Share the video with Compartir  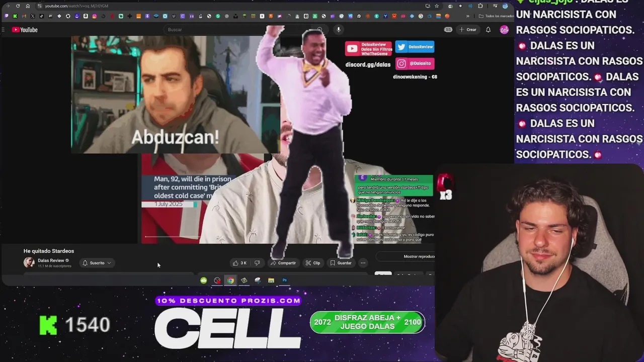coord(283,263)
